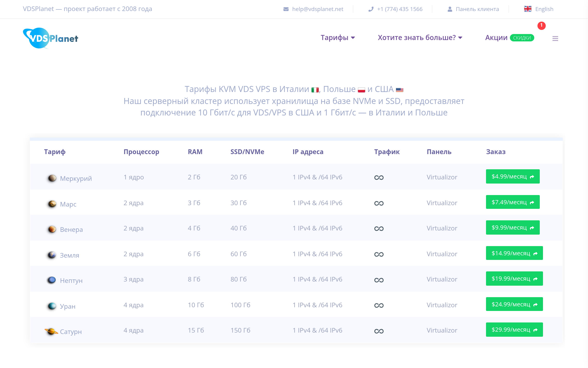Order Марс plan for $7.49/месяц
Image resolution: width=588 pixels, height=368 pixels.
pyautogui.click(x=513, y=202)
